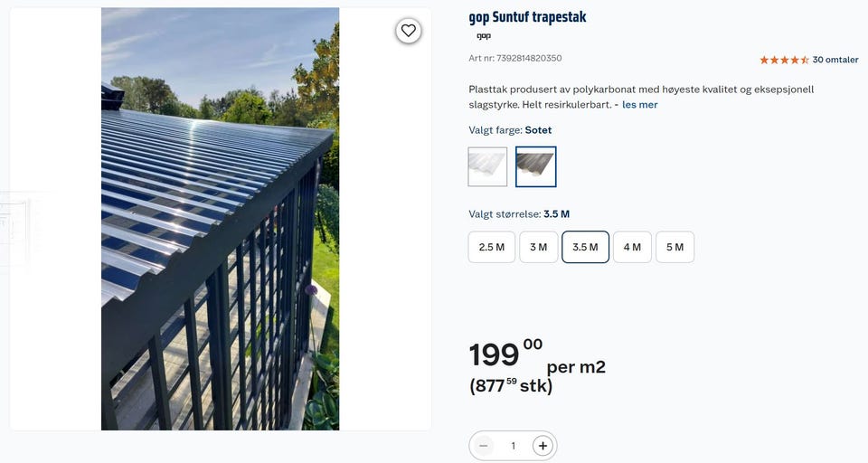The height and width of the screenshot is (463, 868).
Task: Click the gop Suntuf trapestak title
Action: 527,17
